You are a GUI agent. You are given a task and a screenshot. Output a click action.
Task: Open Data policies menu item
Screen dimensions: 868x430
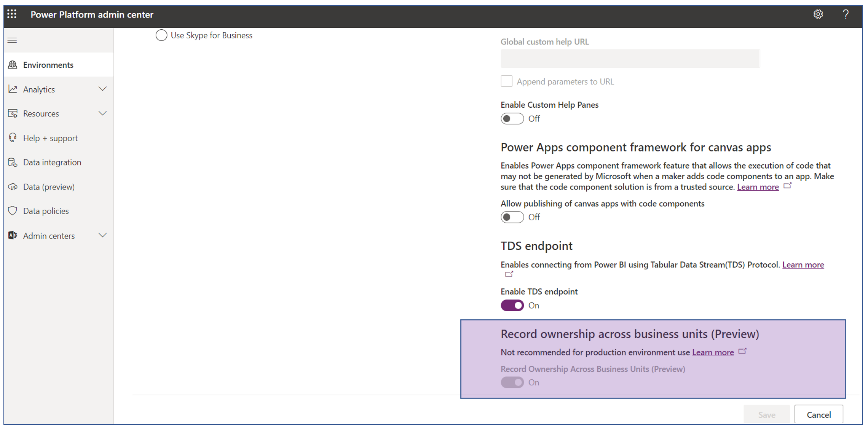pos(46,211)
